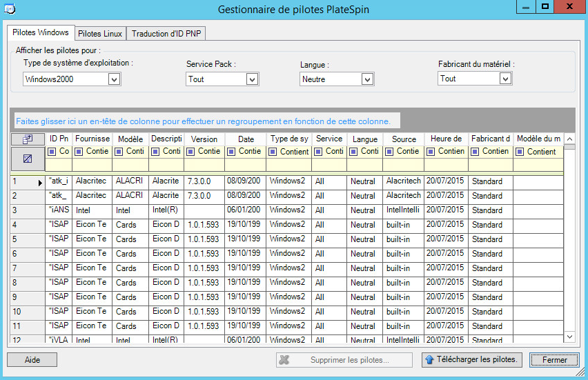Screen dimensions: 588x380
Task: Click the column chooser icon in grid corner
Action: coord(28,139)
